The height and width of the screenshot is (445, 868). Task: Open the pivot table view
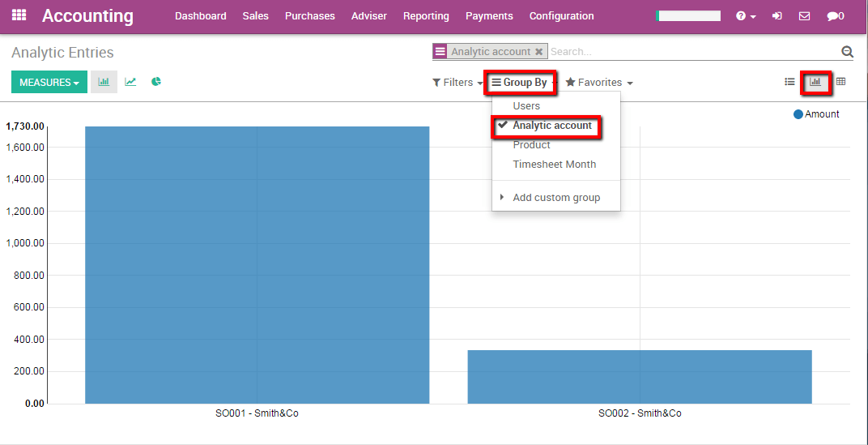coord(841,82)
